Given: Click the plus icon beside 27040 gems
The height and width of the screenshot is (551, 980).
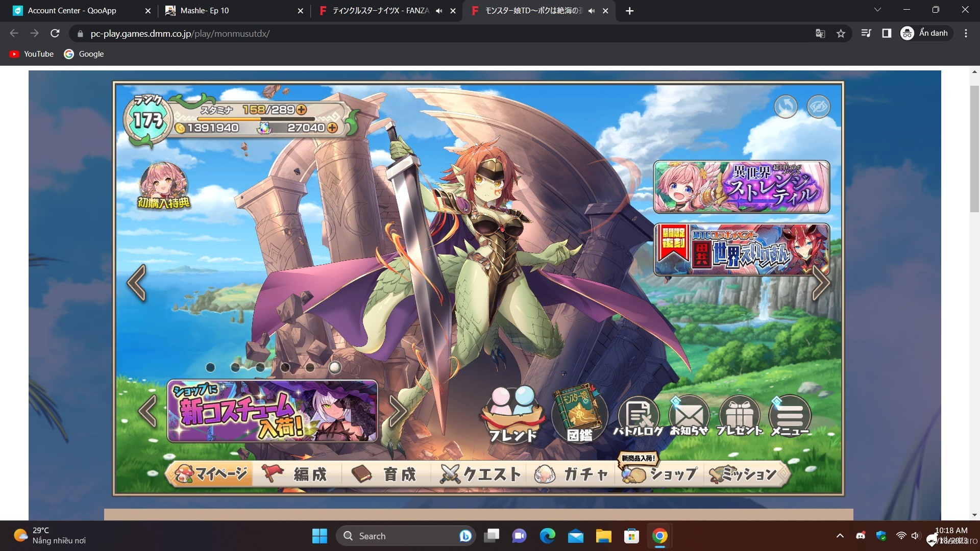Looking at the screenshot, I should click(332, 128).
